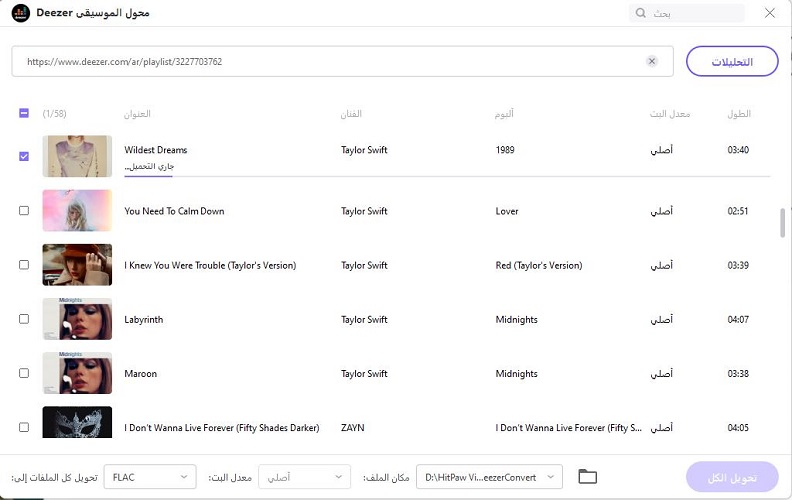This screenshot has height=500, width=792.
Task: Uncheck the Wildest Dreams checkbox
Action: (24, 157)
